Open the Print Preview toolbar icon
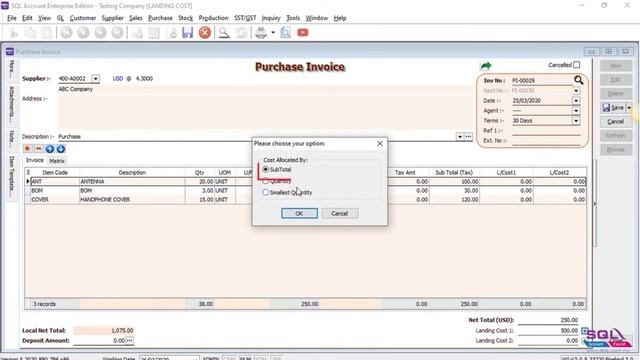640x360 pixels. (286, 33)
